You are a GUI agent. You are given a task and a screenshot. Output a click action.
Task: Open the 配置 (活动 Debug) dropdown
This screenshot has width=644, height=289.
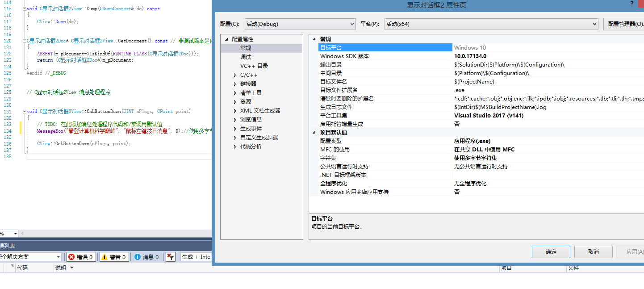pos(351,24)
